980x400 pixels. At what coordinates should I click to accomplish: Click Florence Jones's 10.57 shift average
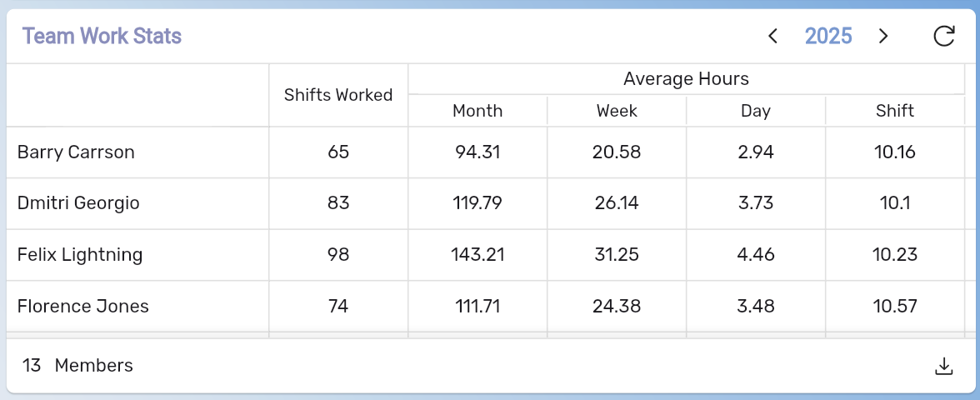895,306
